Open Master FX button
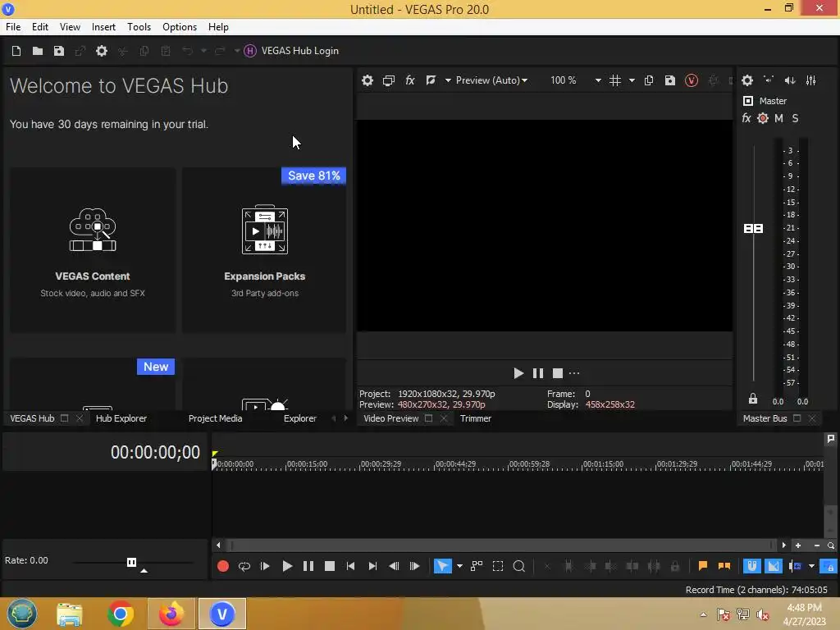840x630 pixels. [746, 118]
